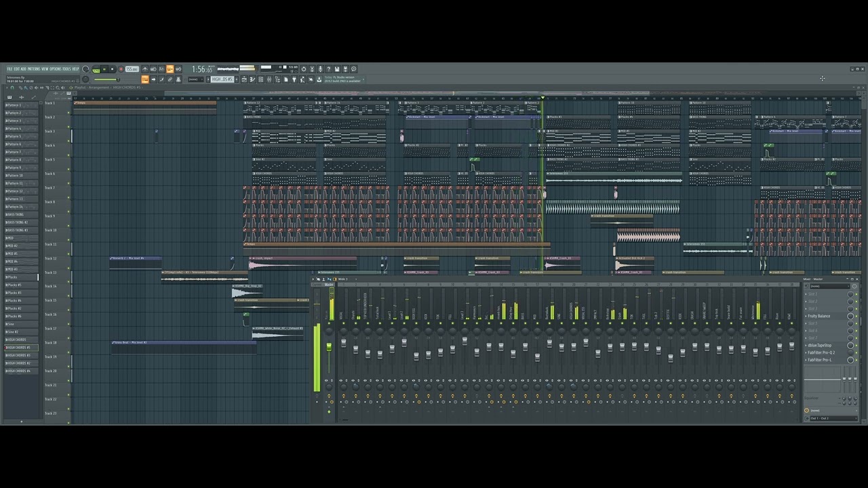Click the transport Stop button
Image resolution: width=868 pixels, height=488 pixels.
click(x=112, y=69)
